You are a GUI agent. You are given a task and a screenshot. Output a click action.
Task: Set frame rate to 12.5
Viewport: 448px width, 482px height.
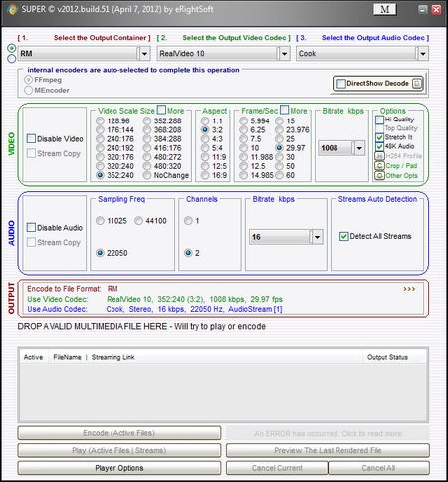244,166
